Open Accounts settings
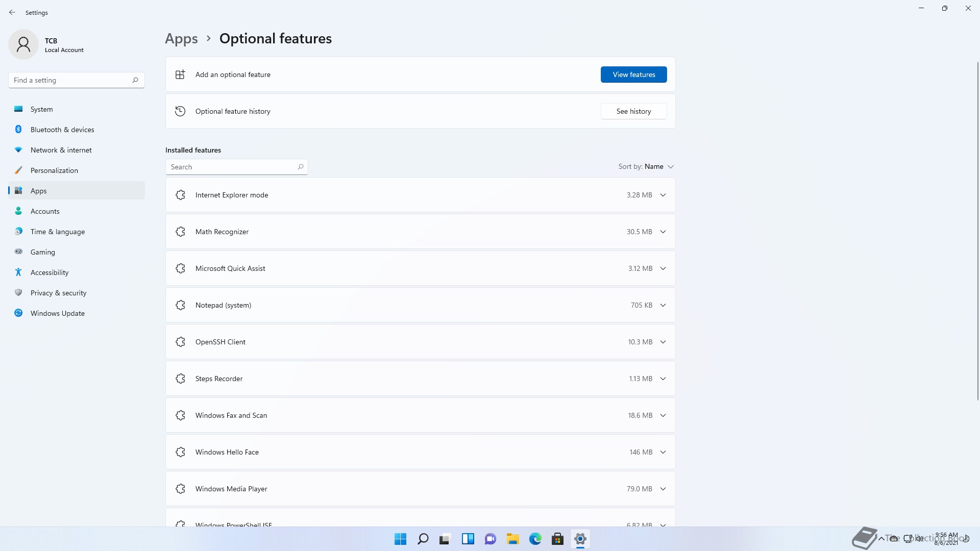Screen dimensions: 980x551 (x=77, y=211)
